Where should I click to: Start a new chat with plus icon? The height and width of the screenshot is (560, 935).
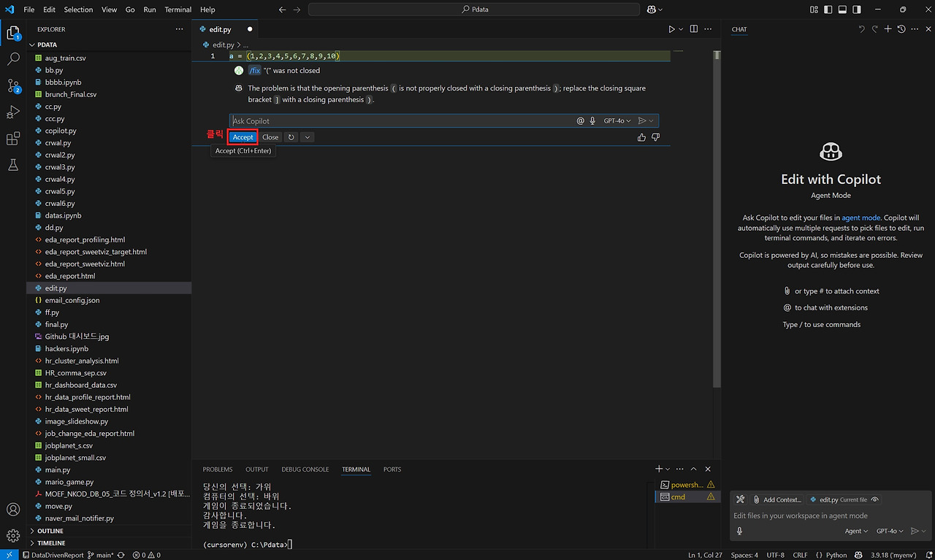point(888,29)
